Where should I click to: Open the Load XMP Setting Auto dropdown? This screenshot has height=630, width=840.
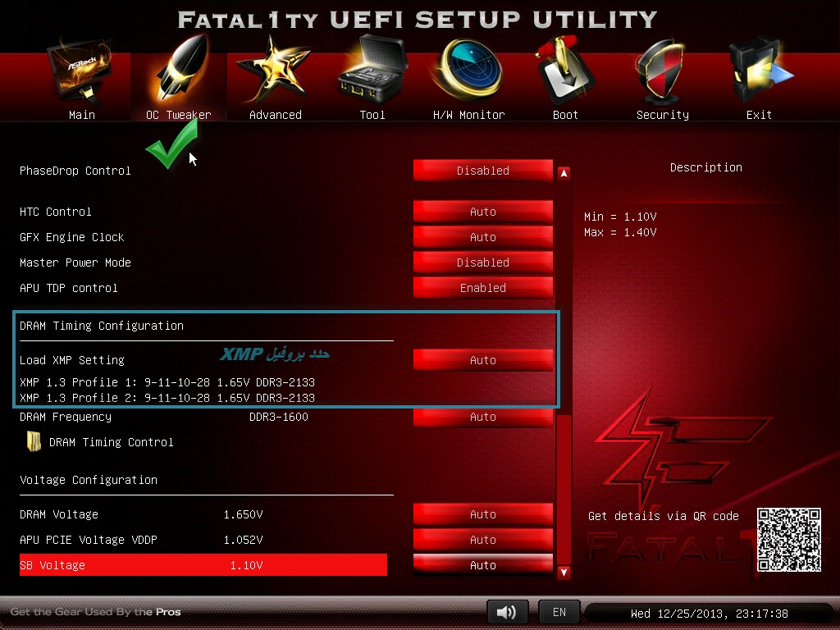tap(482, 360)
